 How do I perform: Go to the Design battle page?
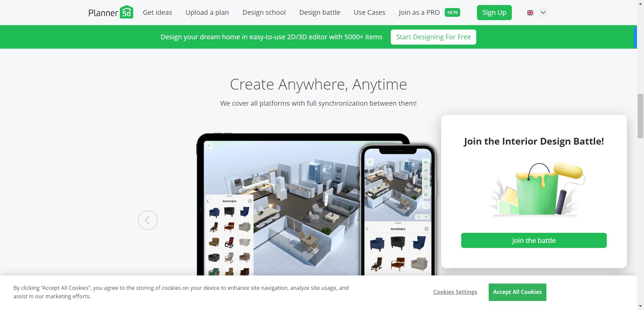pyautogui.click(x=320, y=12)
